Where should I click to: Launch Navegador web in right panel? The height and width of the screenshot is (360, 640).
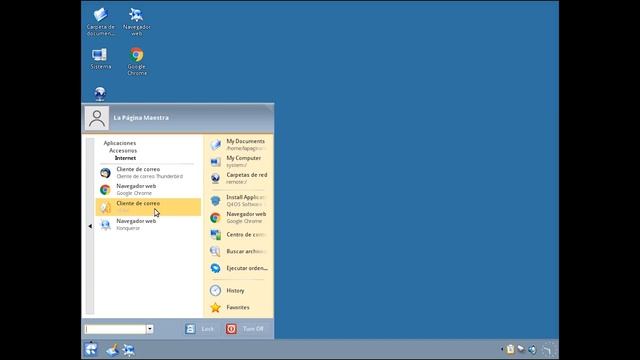239,217
